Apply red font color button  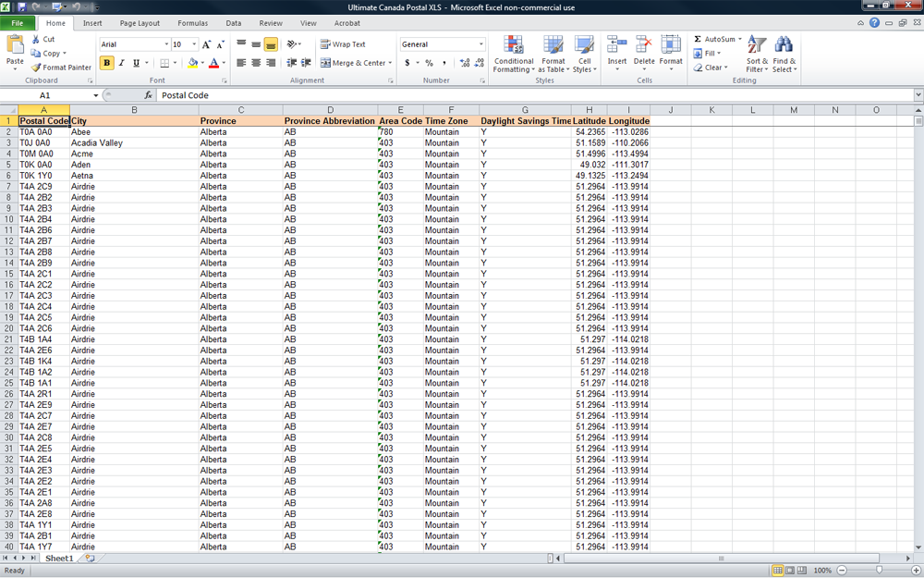point(214,63)
